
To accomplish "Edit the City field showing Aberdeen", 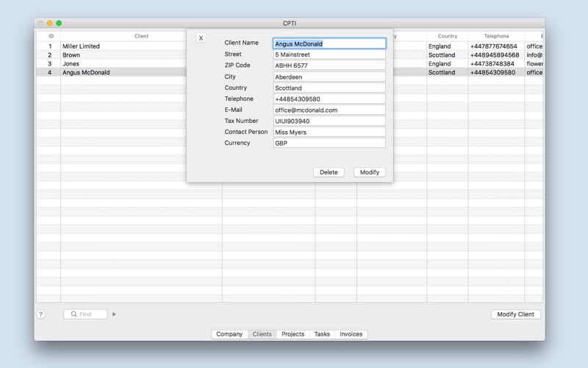I will pos(329,77).
